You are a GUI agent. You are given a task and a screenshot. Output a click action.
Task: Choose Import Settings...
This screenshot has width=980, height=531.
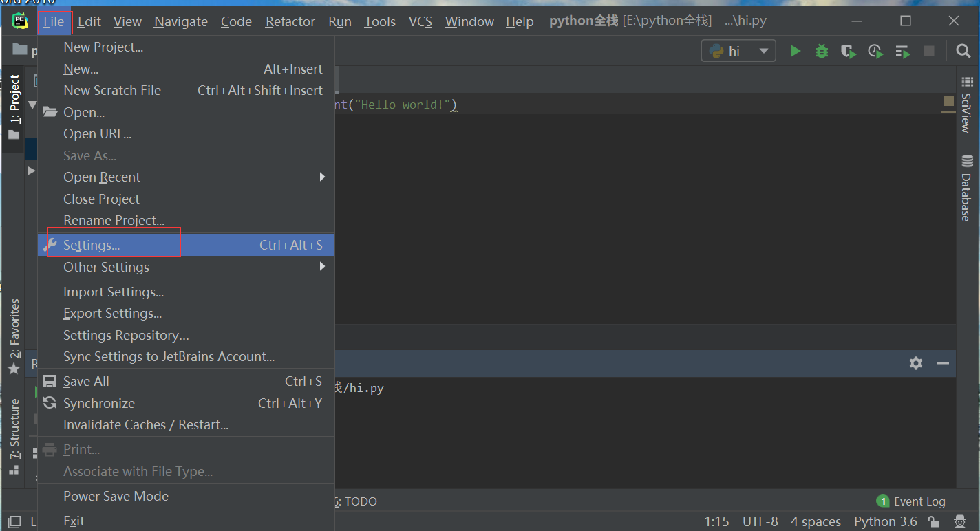(186, 292)
